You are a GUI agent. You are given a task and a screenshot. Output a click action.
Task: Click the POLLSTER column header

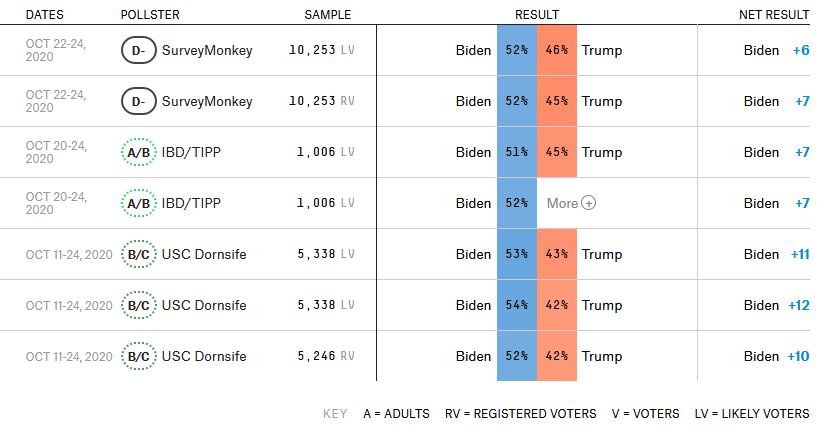[x=150, y=15]
